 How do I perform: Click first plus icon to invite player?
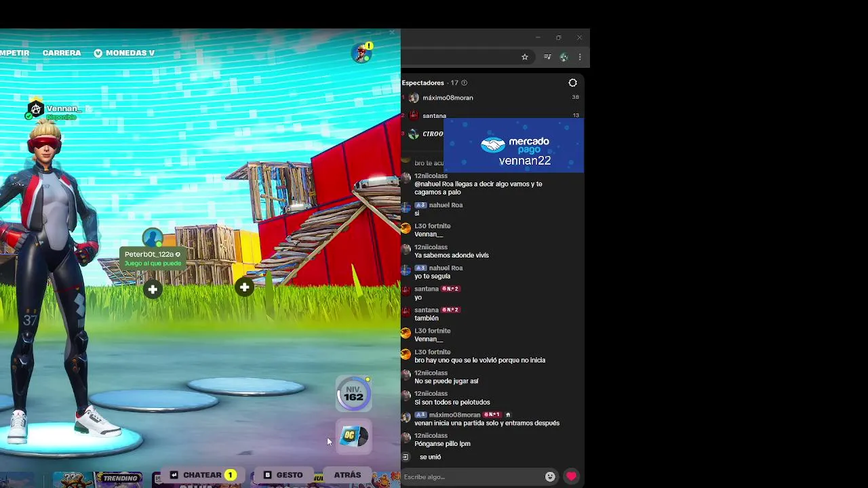(153, 289)
